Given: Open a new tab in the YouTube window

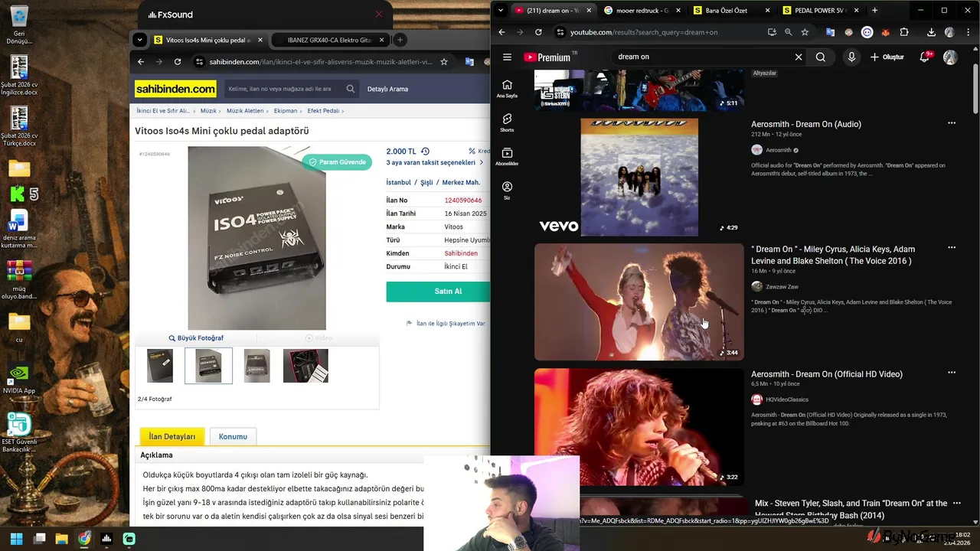Looking at the screenshot, I should tap(874, 11).
